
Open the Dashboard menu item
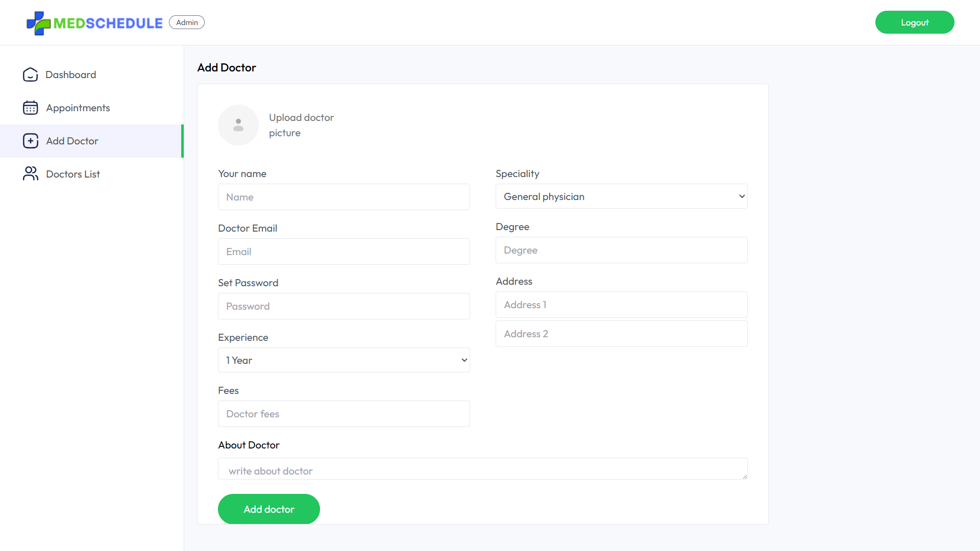70,74
